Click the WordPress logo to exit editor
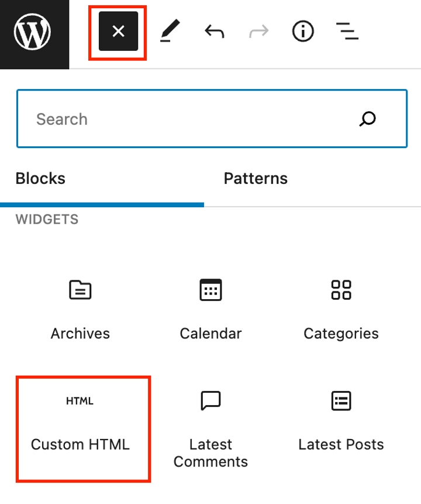This screenshot has height=504, width=421. click(32, 32)
